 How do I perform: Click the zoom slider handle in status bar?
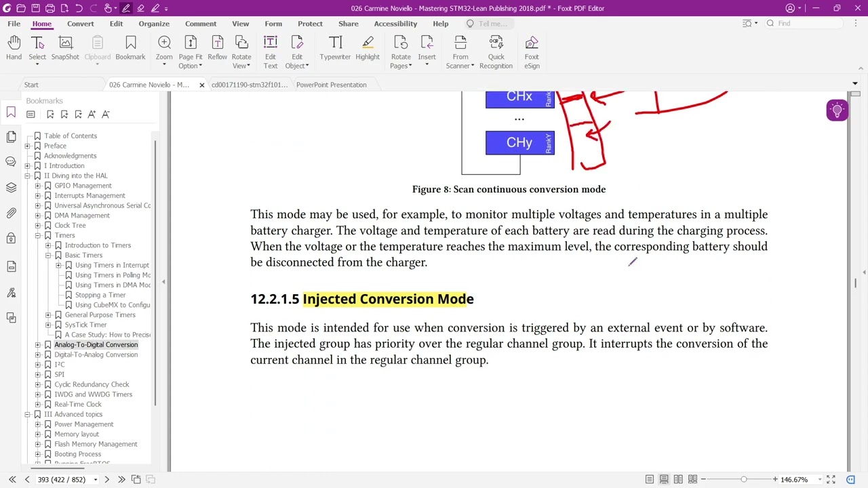pyautogui.click(x=743, y=479)
